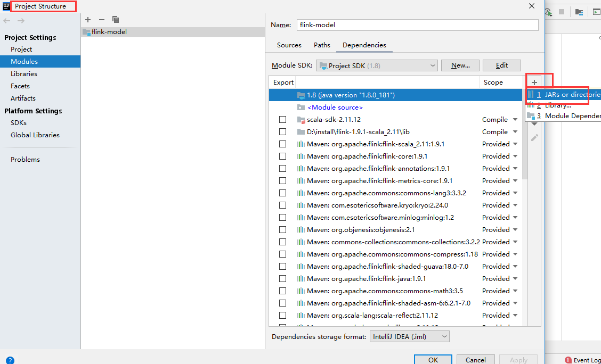Viewport: 601px width, 364px height.
Task: Click the Apply button
Action: [x=518, y=359]
